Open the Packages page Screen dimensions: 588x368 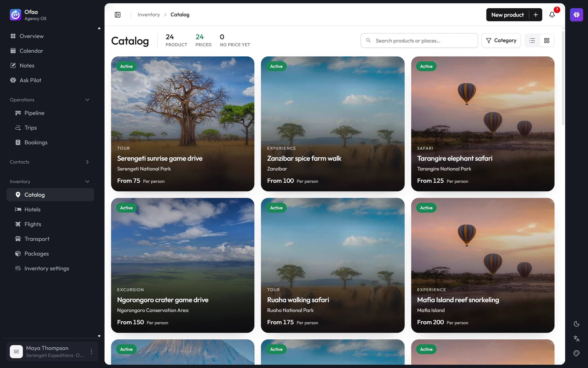[x=50, y=254]
